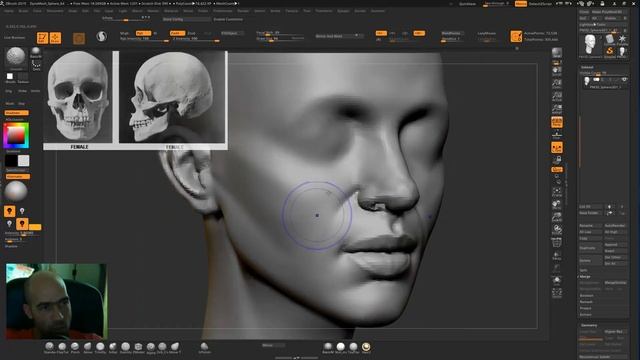
Task: Pick a hue in the color picker
Action: click(x=16, y=135)
